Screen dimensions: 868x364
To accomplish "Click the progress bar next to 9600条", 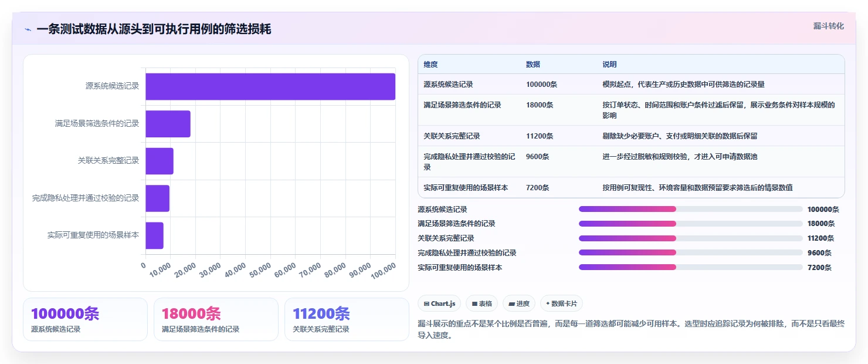I will 690,252.
